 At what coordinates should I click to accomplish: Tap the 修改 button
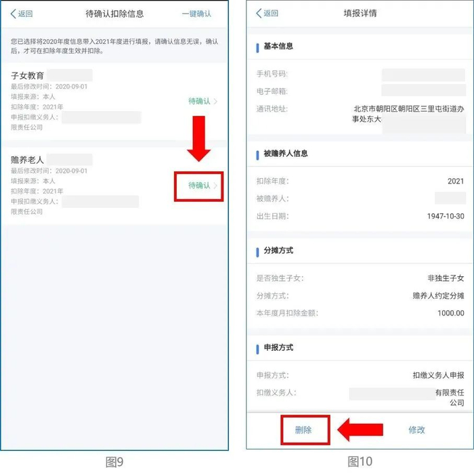[416, 429]
